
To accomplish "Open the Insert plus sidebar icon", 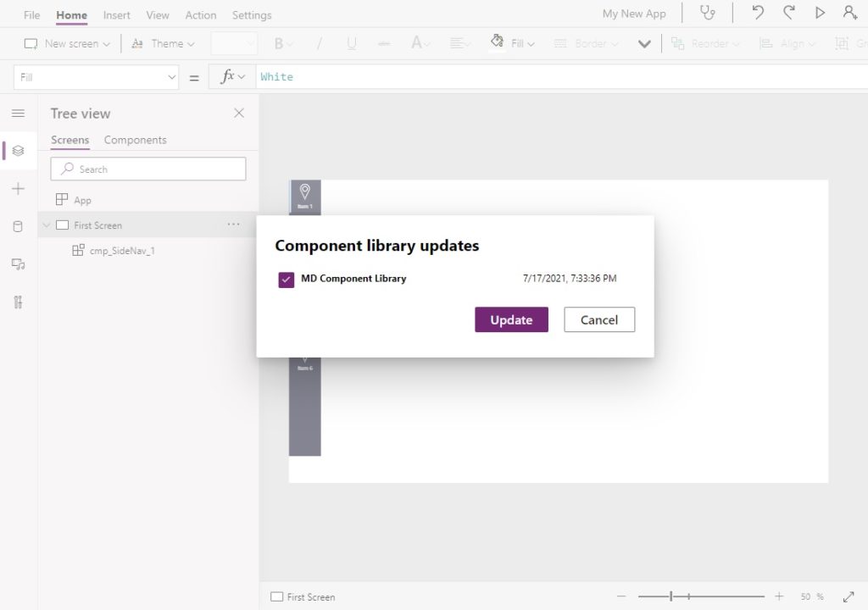I will 18,189.
